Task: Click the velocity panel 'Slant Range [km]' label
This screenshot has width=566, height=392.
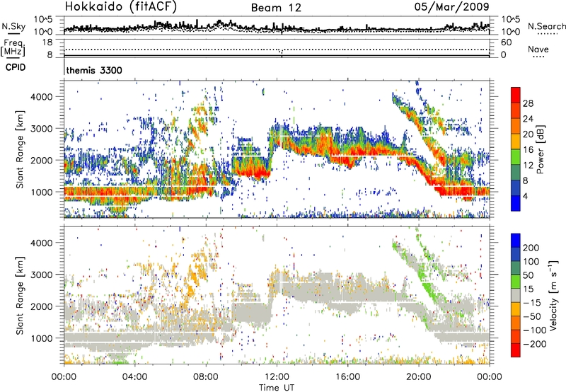Action: click(20, 295)
